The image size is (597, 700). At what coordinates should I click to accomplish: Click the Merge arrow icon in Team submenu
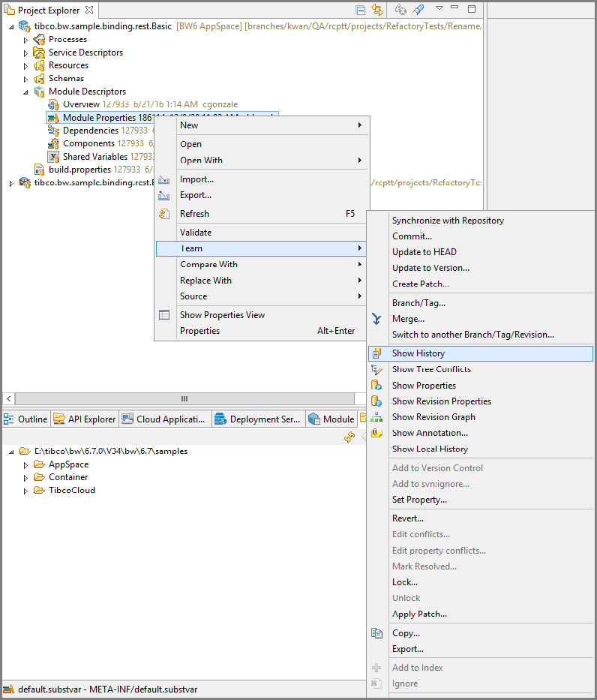pyautogui.click(x=376, y=319)
